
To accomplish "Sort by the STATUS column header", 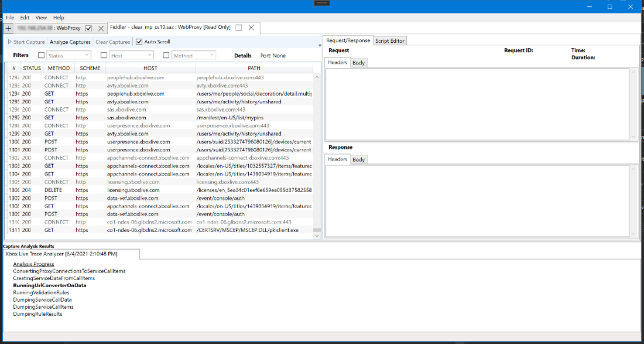I will click(x=32, y=68).
